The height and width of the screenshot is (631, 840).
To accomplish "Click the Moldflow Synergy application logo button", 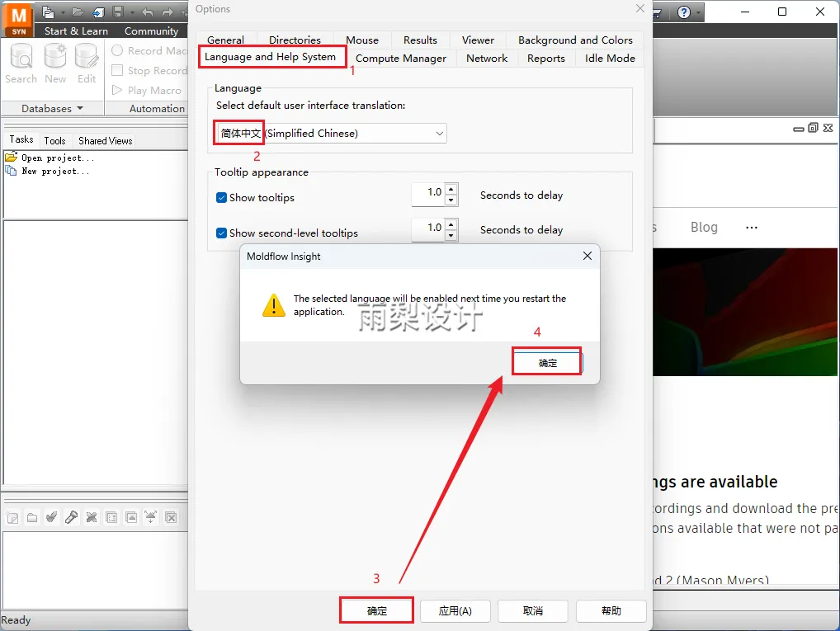I will coord(18,21).
